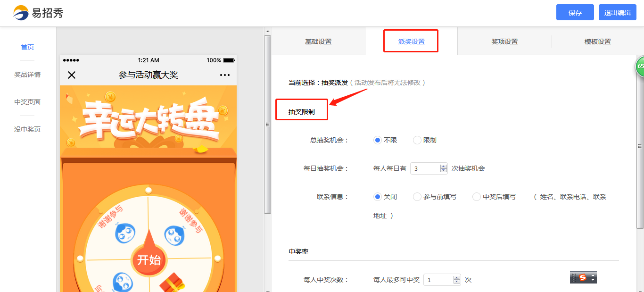Viewport: 644px width, 292px height.
Task: Switch to 派奖设置 tab
Action: 411,42
